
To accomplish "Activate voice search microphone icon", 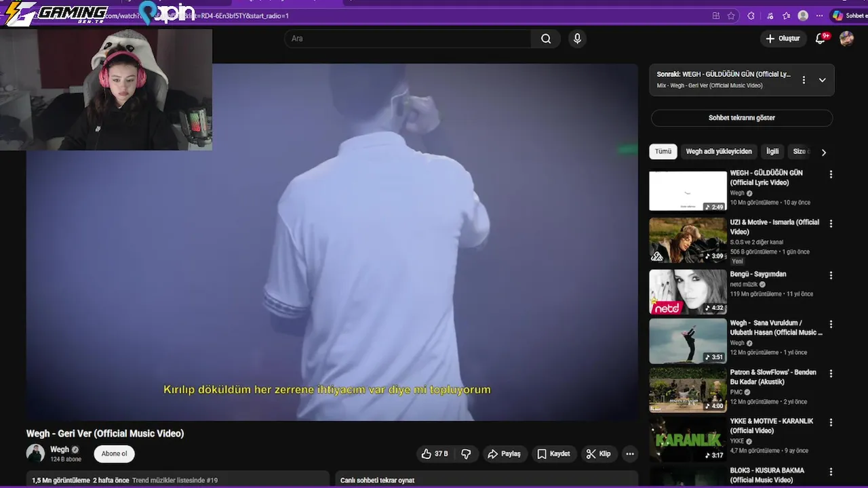I will 577,39.
